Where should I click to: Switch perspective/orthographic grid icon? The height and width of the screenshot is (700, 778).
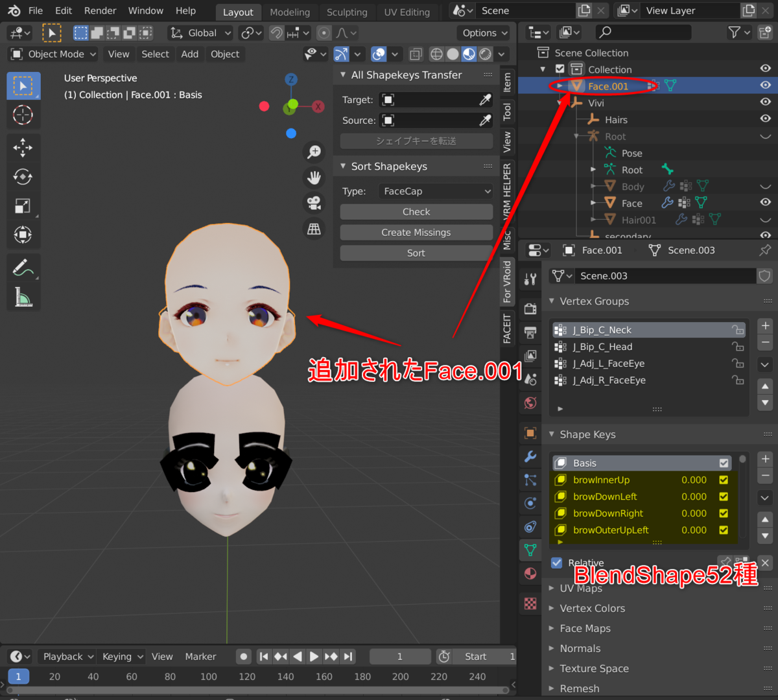coord(314,228)
